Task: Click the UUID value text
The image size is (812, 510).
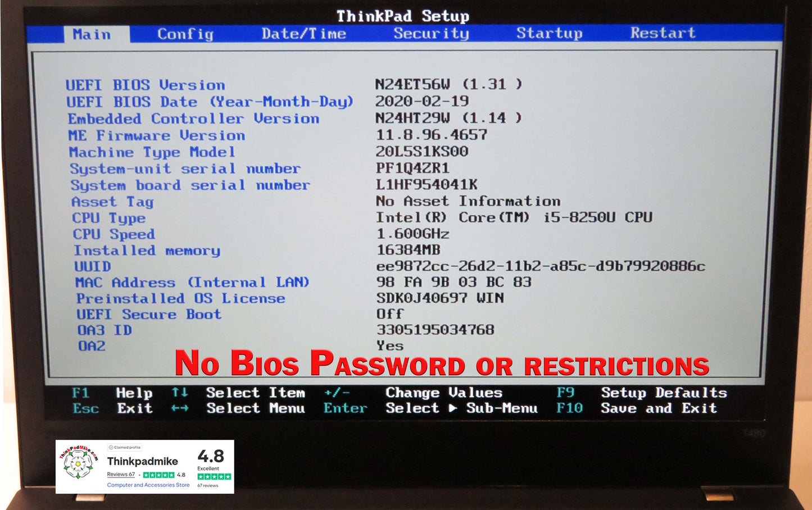Action: pos(540,266)
